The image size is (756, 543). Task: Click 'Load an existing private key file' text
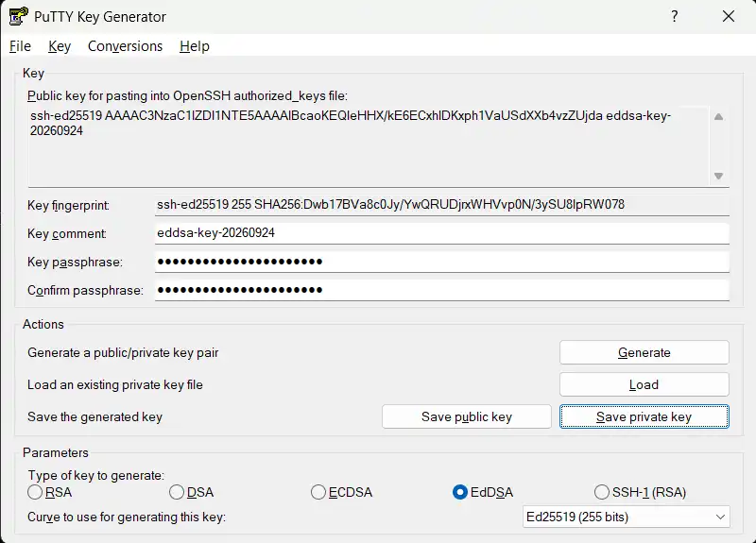(x=115, y=384)
